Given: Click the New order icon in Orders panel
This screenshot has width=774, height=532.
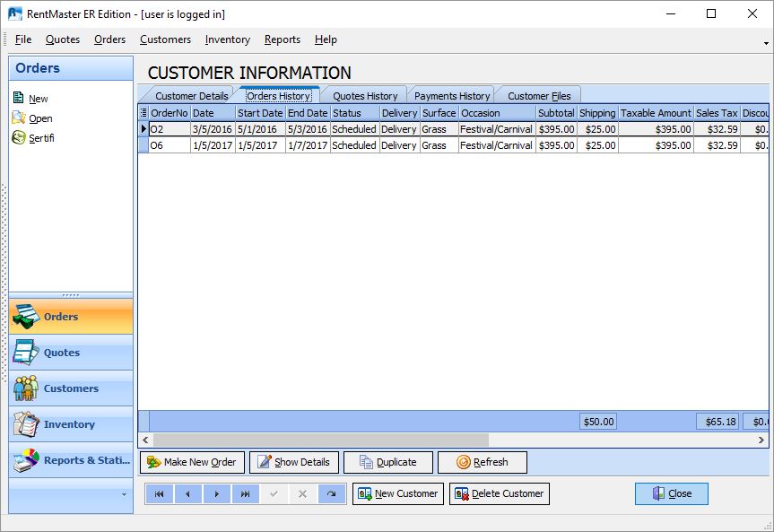Looking at the screenshot, I should (19, 99).
